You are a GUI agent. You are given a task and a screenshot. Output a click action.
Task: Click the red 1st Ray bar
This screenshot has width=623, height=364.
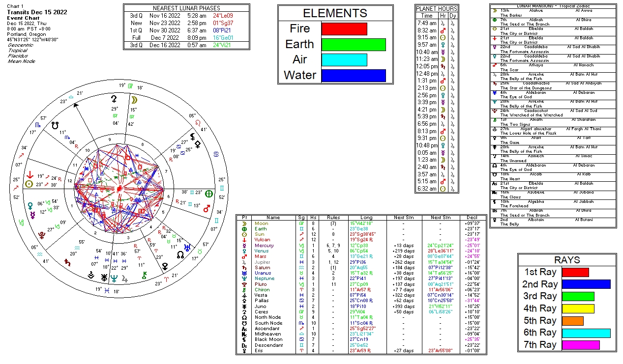tap(575, 272)
